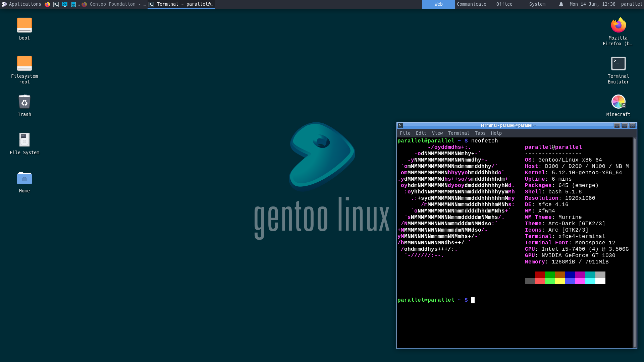Image resolution: width=644 pixels, height=362 pixels.
Task: Click the 'Terminal Font: Monospace 12' line
Action: 570,243
